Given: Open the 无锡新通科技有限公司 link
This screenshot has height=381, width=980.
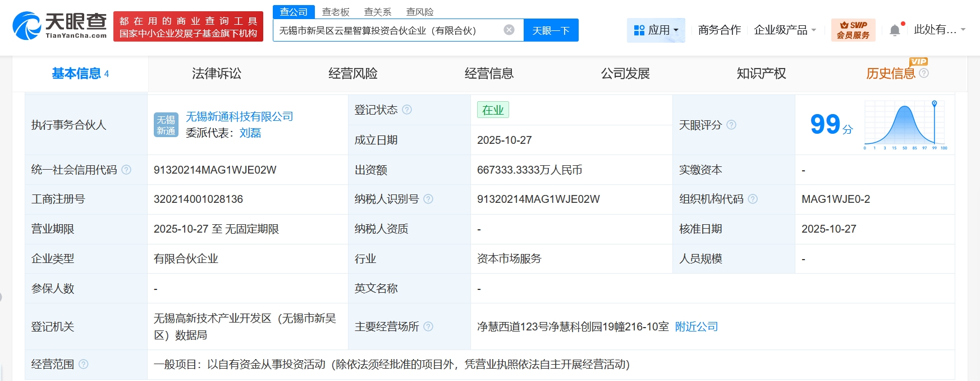Looking at the screenshot, I should tap(240, 116).
